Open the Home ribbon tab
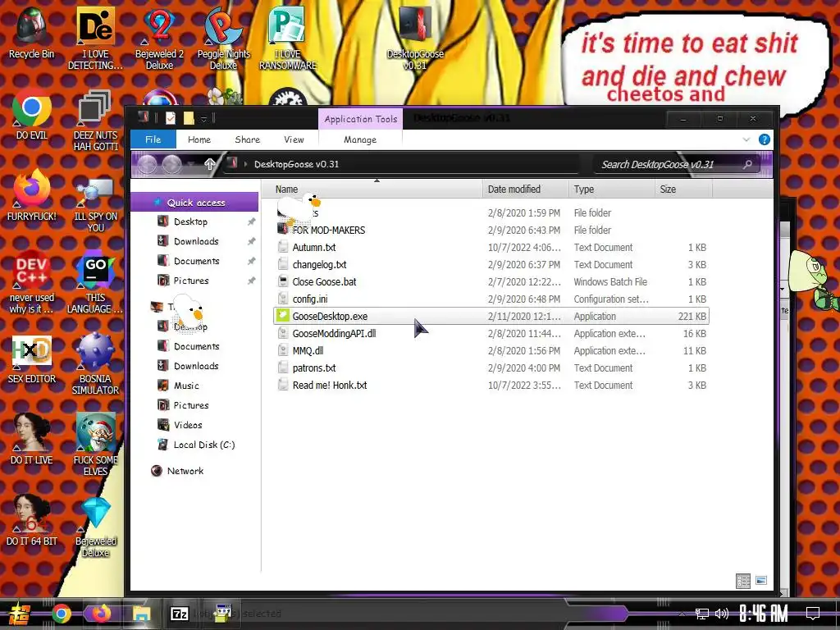The height and width of the screenshot is (630, 840). [x=199, y=139]
